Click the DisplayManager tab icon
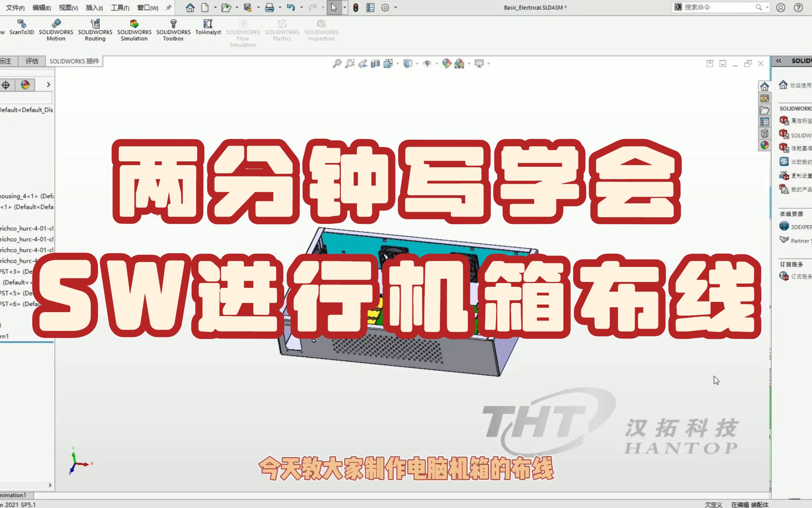Screen dimensions: 812x508 [25, 85]
